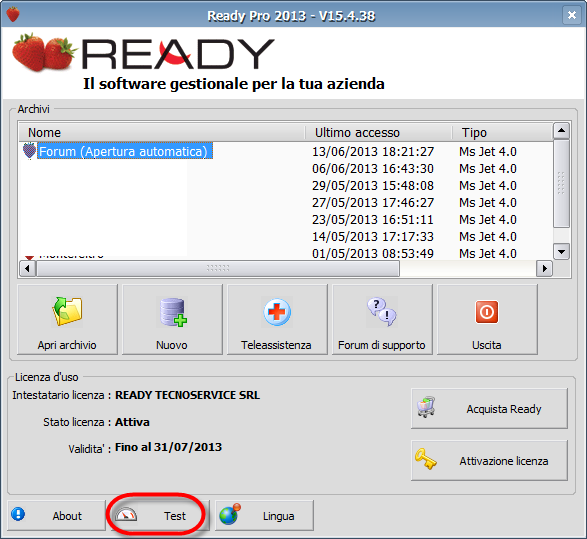Click the gauge icon on Test button
The height and width of the screenshot is (539, 587).
[x=126, y=515]
